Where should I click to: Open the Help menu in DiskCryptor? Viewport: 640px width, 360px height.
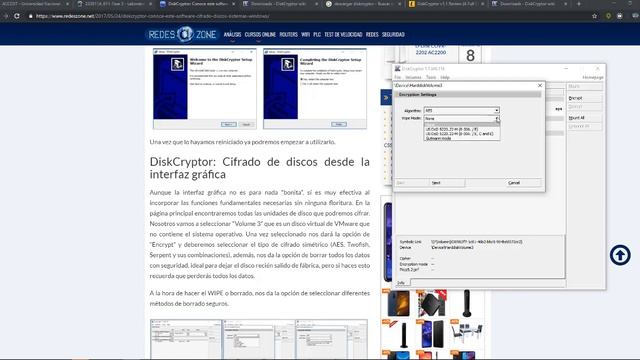point(445,77)
